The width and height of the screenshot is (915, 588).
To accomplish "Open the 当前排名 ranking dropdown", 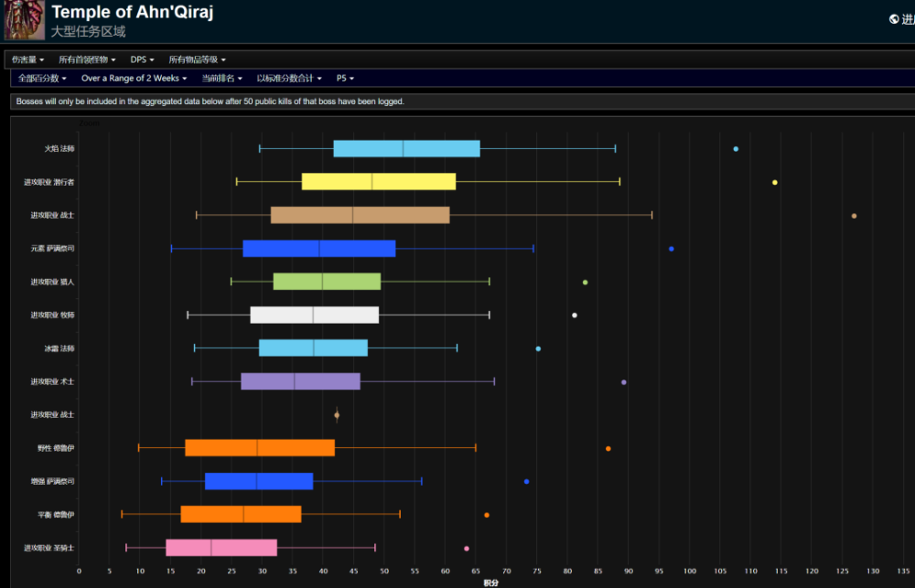I will click(x=221, y=78).
